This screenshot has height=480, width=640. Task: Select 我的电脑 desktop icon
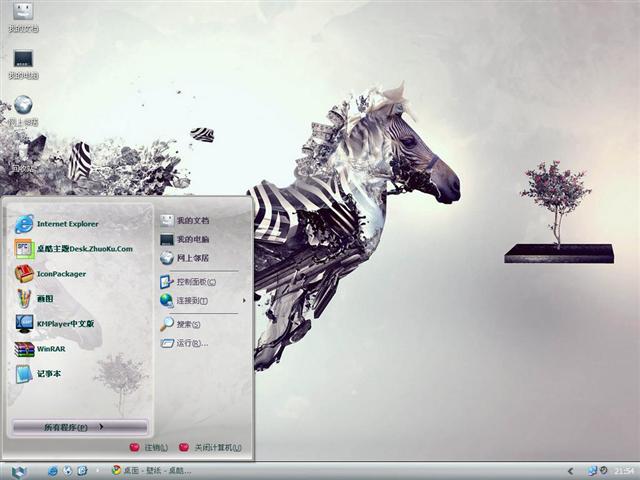pos(23,64)
